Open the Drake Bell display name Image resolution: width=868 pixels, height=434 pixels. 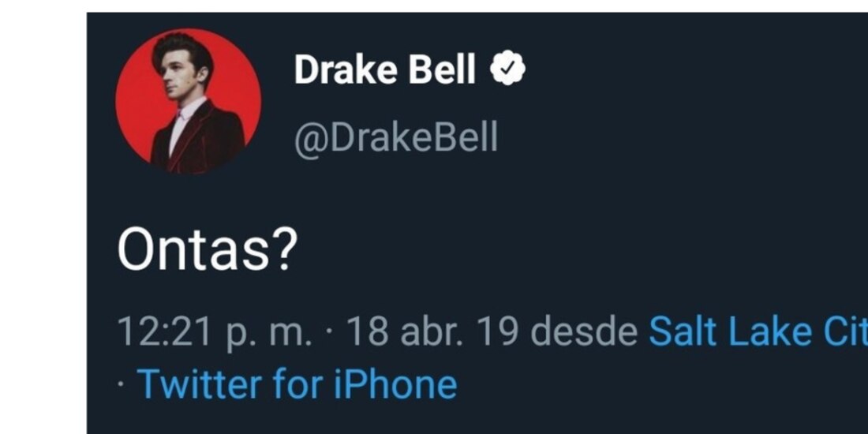click(x=385, y=71)
